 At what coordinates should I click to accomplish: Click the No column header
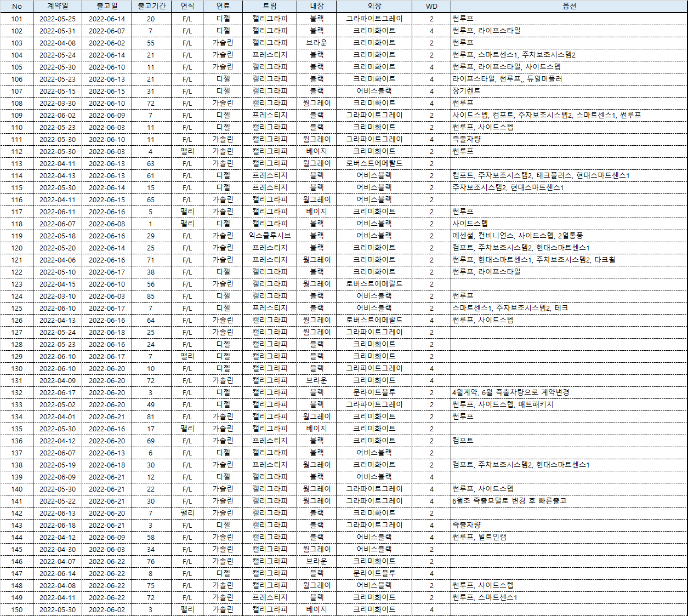click(x=17, y=6)
